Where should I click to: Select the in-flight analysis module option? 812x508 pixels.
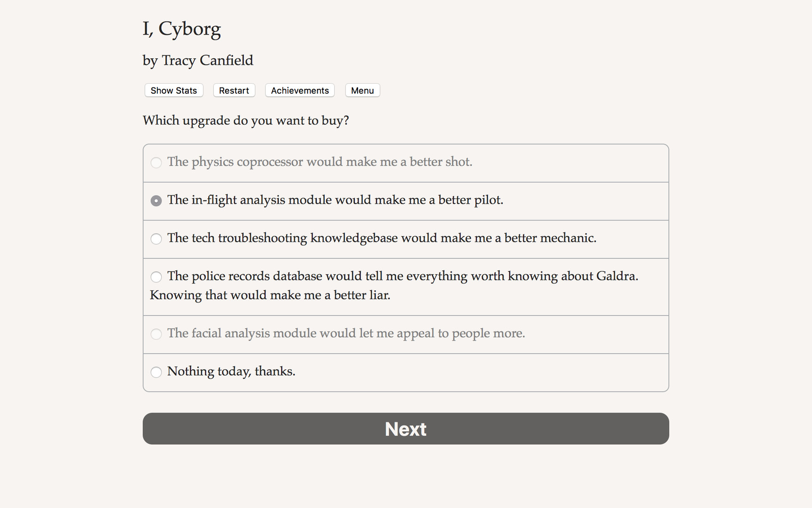(335, 200)
